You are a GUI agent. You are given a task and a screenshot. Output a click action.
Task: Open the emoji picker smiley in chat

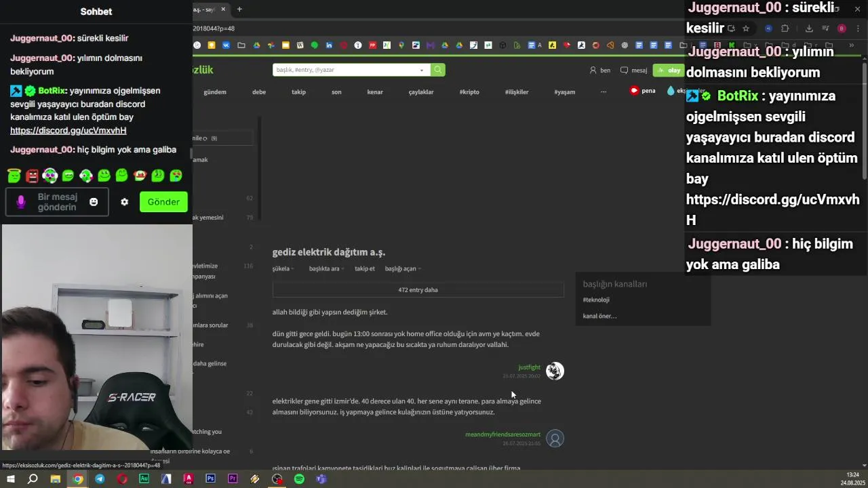[x=94, y=202]
